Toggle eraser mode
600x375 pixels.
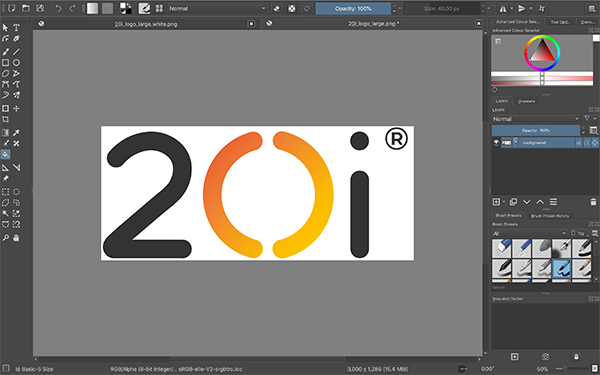coord(277,8)
